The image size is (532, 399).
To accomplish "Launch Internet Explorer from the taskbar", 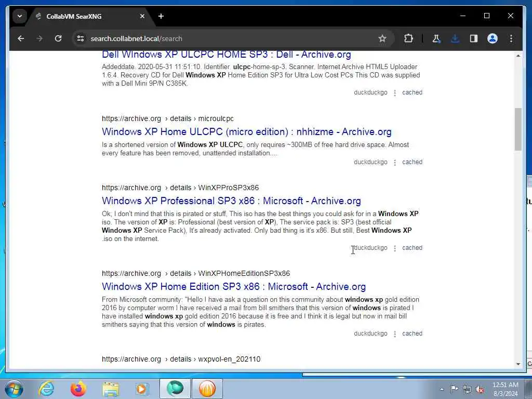I will point(46,389).
